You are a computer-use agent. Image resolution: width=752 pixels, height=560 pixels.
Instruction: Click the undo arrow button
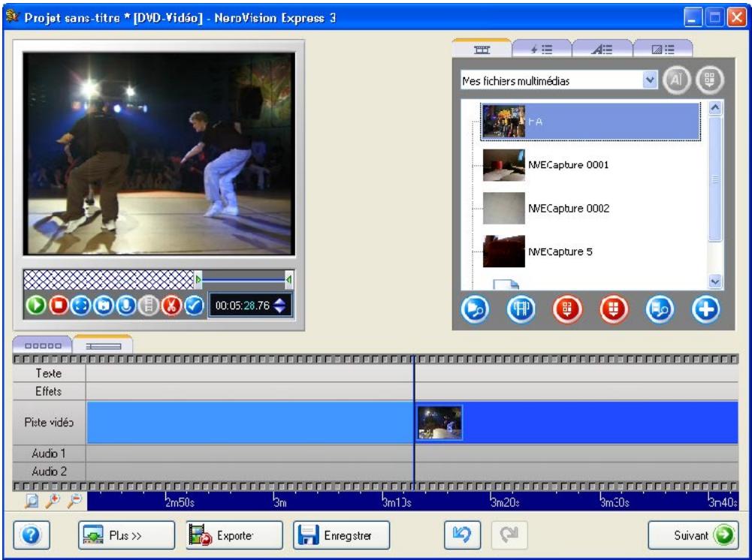[462, 535]
